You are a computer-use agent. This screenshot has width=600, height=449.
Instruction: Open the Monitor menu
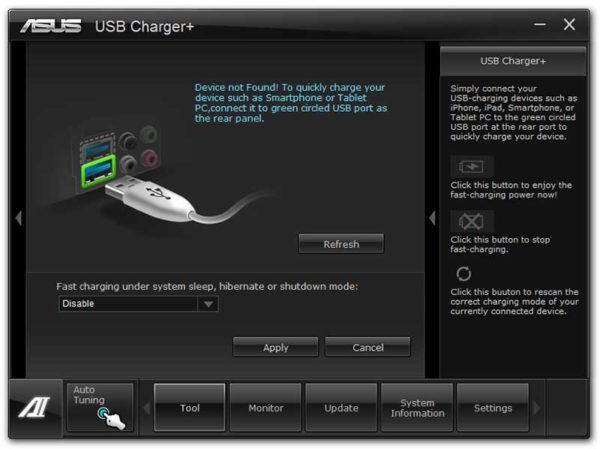[x=266, y=408]
